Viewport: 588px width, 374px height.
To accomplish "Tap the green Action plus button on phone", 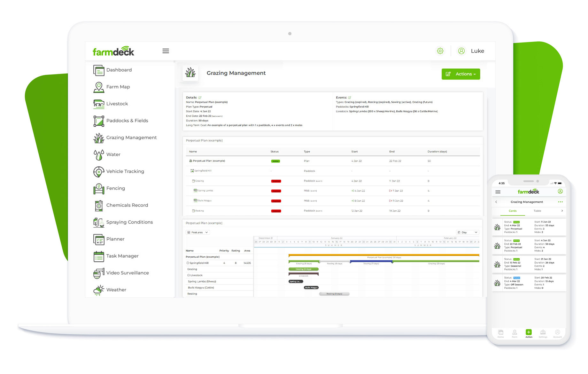I will [x=529, y=332].
